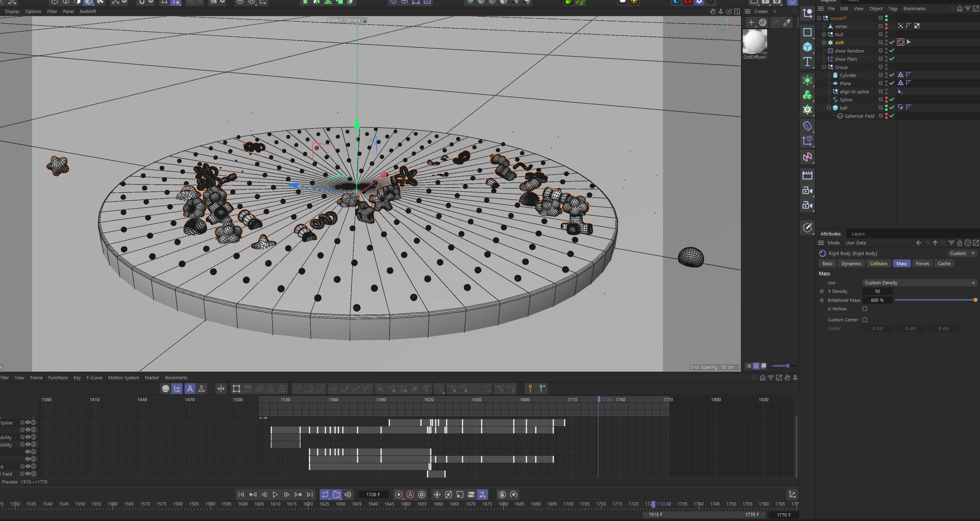Open the Forces tab

coord(922,264)
